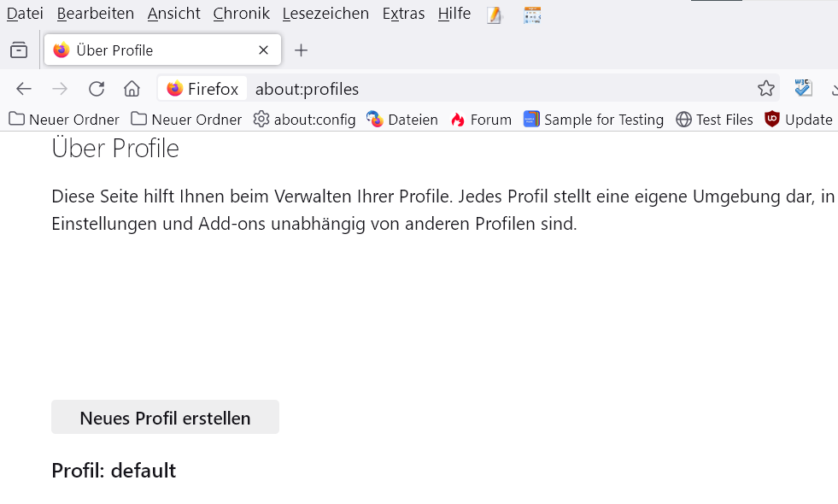Screen dimensions: 838x504
Task: Click the calendar icon in menu bar
Action: [532, 15]
